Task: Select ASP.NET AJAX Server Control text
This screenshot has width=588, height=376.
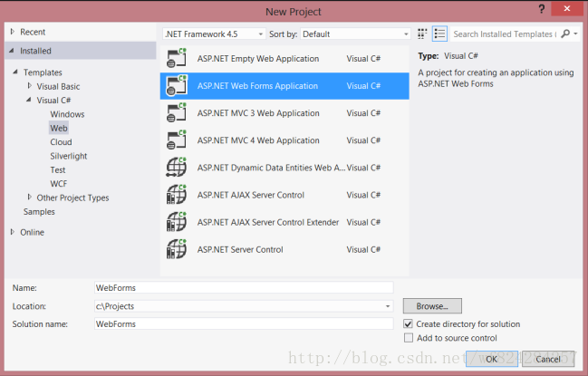Action: (x=251, y=195)
